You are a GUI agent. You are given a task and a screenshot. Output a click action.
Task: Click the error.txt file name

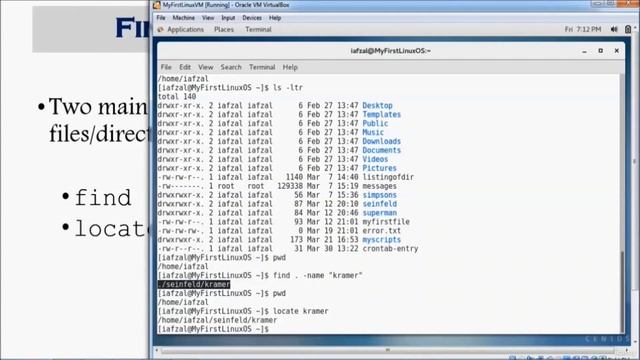[382, 231]
